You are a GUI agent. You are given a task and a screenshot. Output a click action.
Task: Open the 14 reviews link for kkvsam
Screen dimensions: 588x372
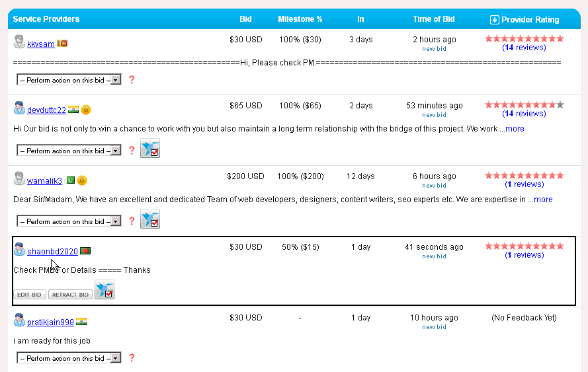coord(524,48)
